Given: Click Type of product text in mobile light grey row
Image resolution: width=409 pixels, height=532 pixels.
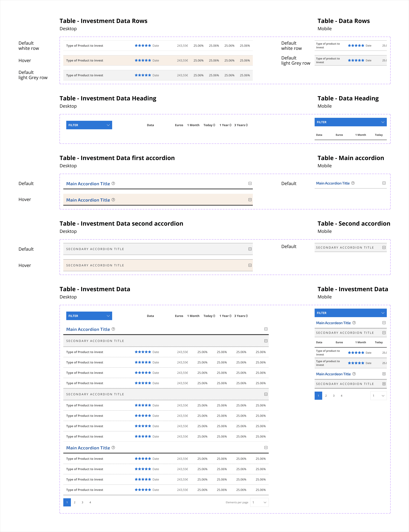Looking at the screenshot, I should 328,60.
